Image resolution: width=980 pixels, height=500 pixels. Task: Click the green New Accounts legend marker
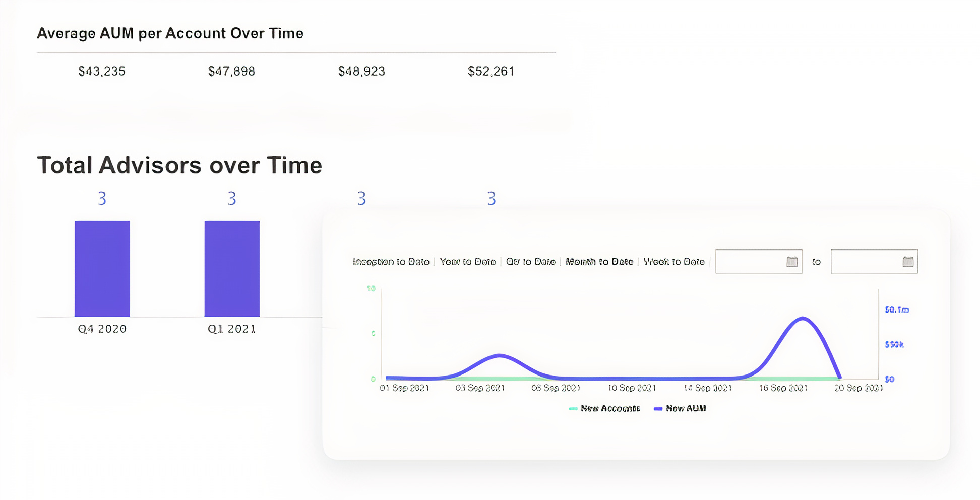point(573,409)
